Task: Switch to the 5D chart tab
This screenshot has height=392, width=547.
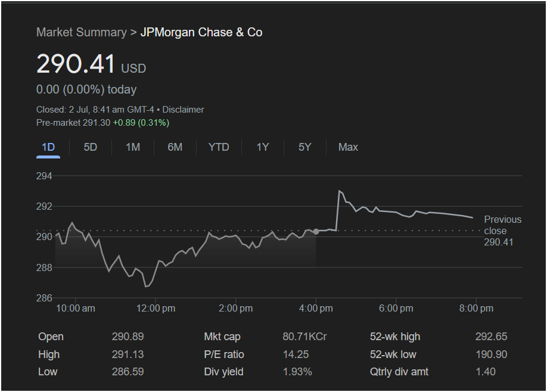Action: point(91,147)
